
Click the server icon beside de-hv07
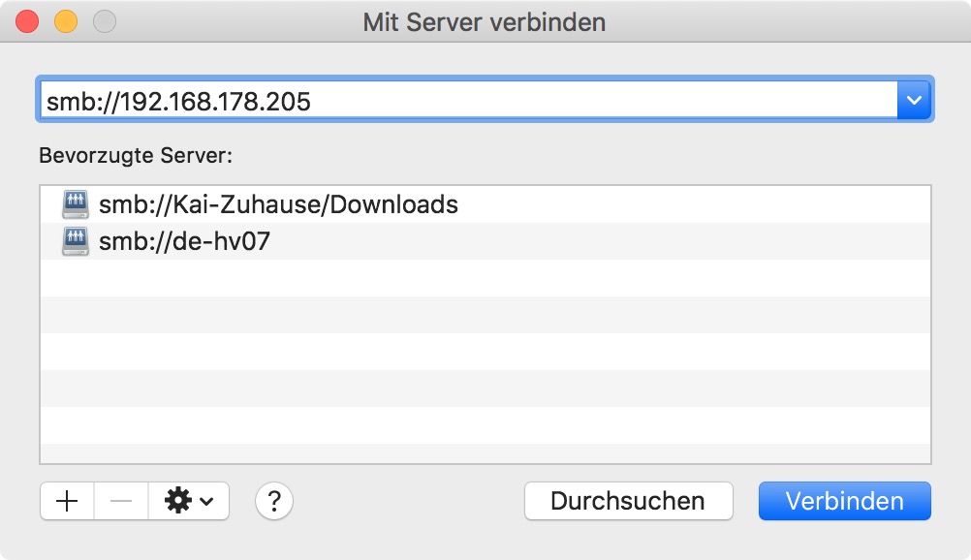(x=76, y=241)
